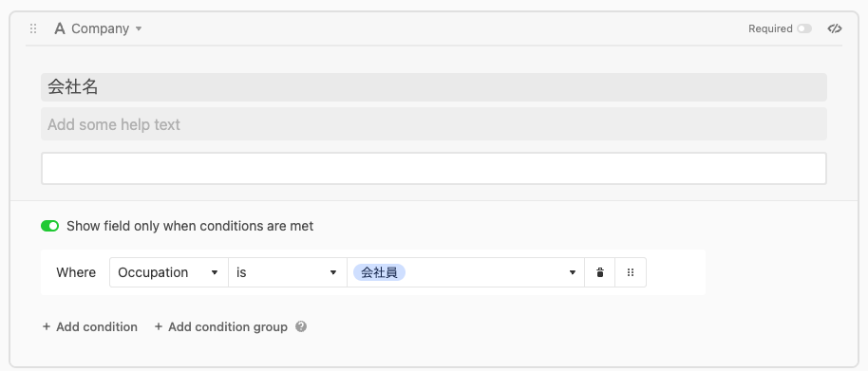Click Add condition link
This screenshot has height=371, width=868.
[x=89, y=326]
